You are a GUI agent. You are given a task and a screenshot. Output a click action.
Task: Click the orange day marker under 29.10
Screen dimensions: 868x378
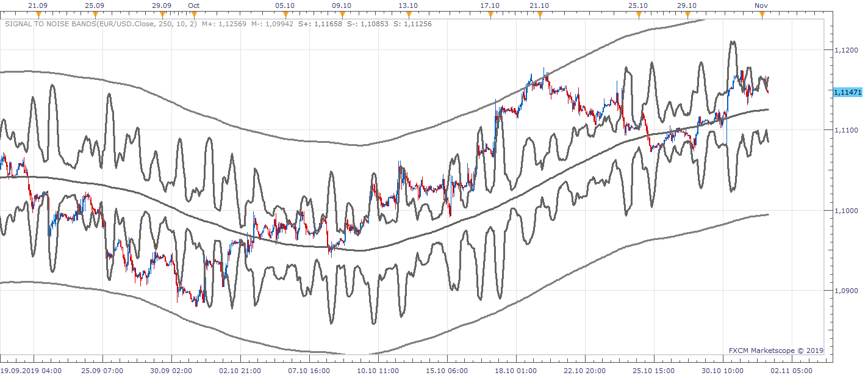click(687, 14)
